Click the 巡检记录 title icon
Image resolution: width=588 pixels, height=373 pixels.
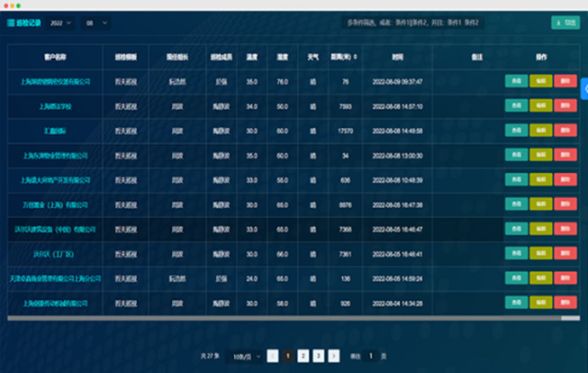tap(11, 22)
